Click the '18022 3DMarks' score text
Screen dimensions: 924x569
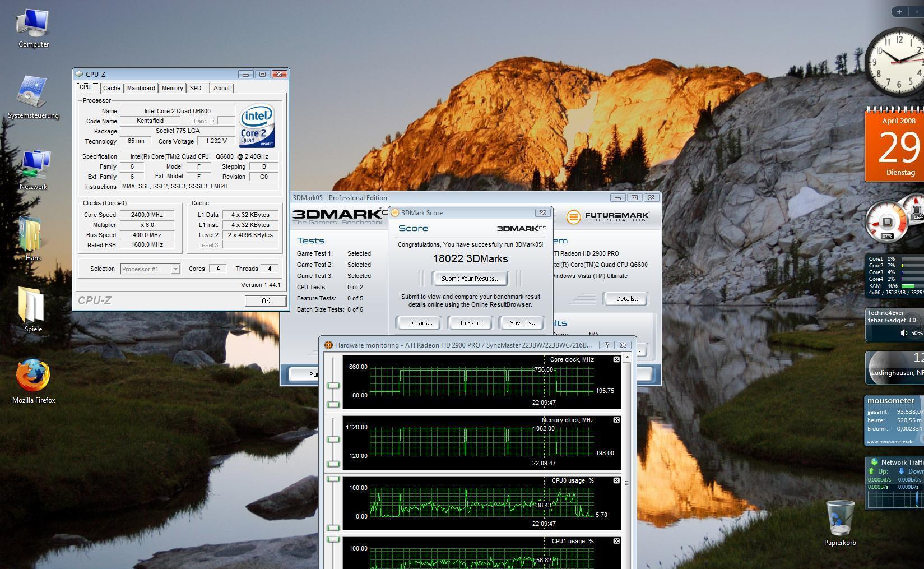point(470,258)
